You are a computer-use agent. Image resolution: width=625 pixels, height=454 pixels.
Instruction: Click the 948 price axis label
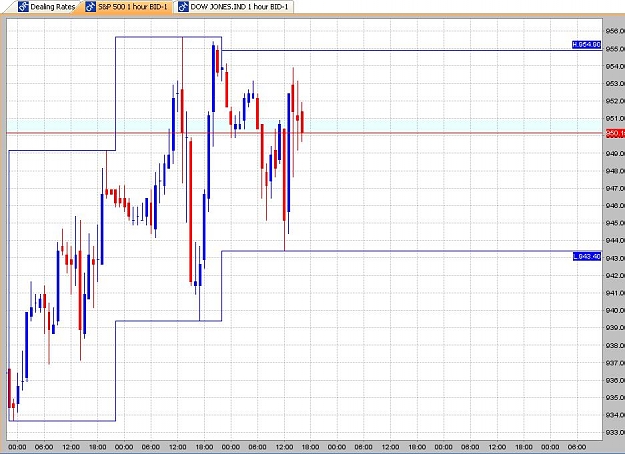pyautogui.click(x=615, y=171)
